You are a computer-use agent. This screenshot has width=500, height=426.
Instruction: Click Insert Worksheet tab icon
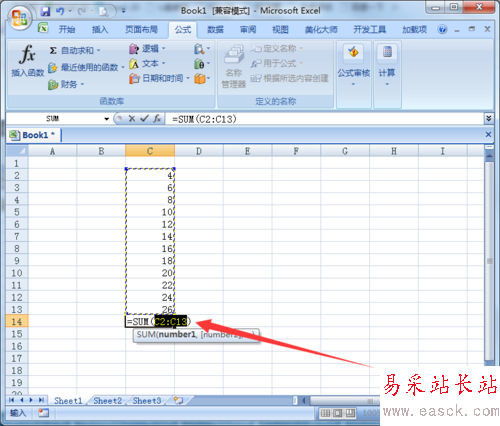pyautogui.click(x=179, y=400)
